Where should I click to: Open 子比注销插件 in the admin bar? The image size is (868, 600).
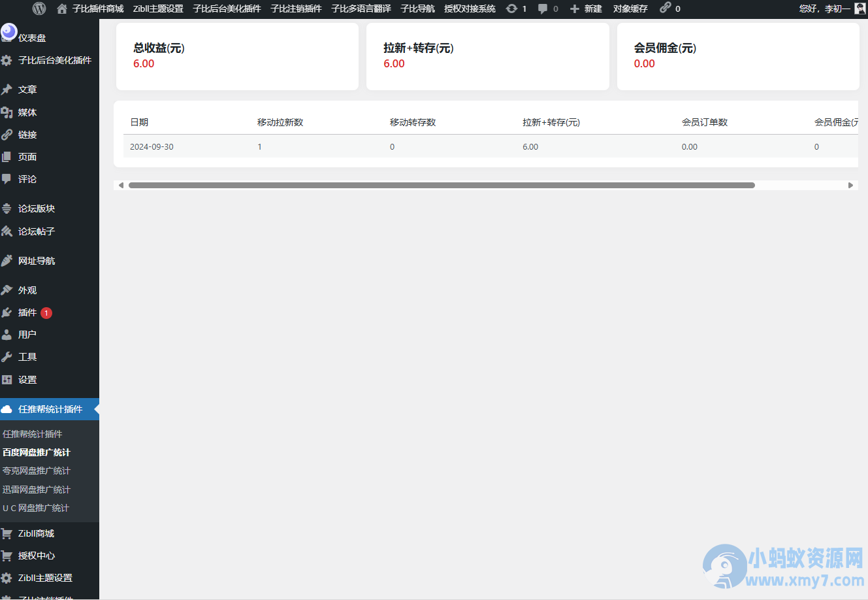point(297,8)
